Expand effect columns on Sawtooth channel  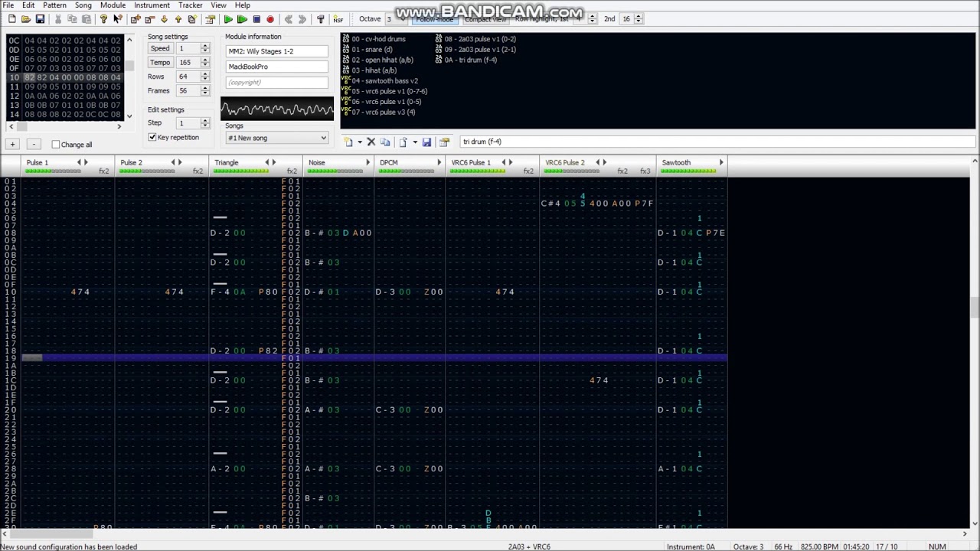point(720,162)
